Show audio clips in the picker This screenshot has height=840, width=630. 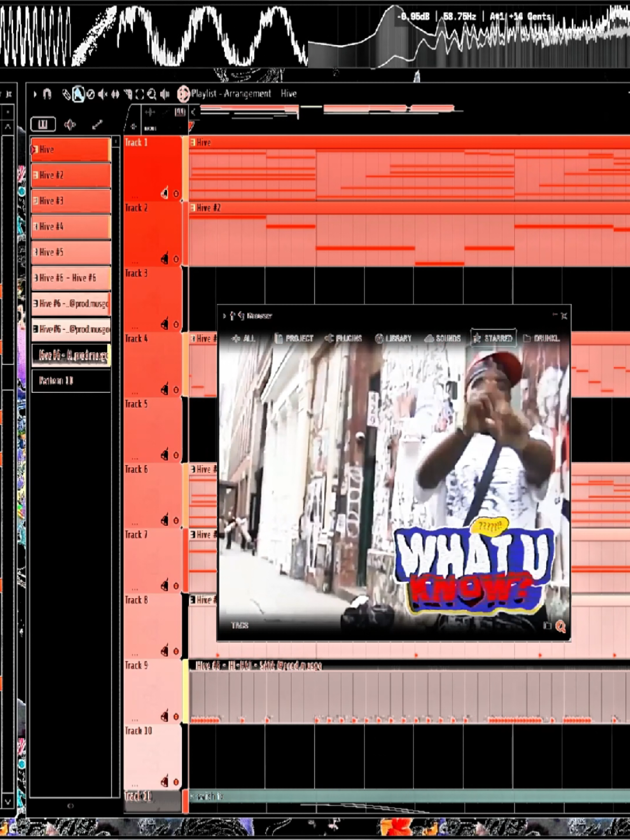click(70, 125)
